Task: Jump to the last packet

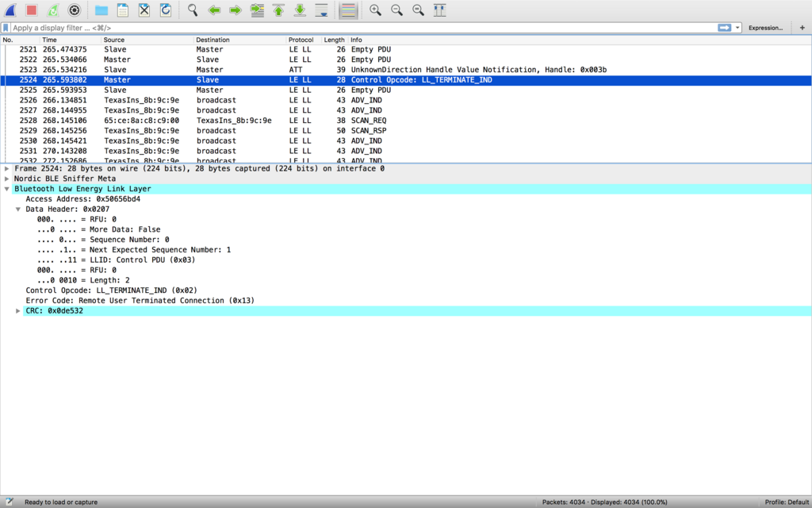Action: [x=300, y=10]
